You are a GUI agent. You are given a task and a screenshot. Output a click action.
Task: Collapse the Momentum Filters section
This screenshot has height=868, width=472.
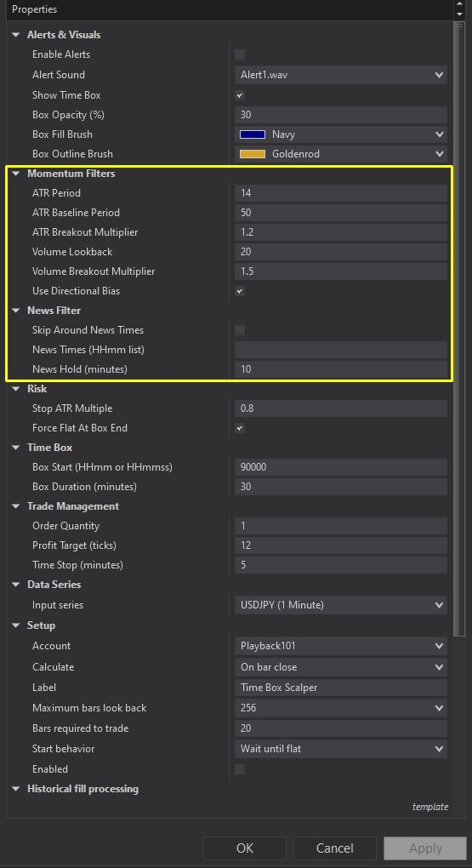[x=15, y=174]
